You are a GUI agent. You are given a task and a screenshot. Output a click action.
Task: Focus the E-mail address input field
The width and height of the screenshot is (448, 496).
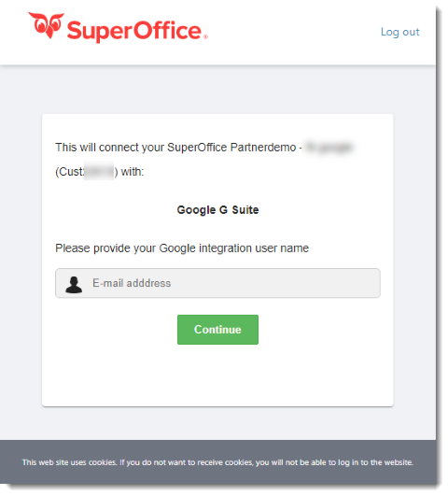click(x=217, y=283)
